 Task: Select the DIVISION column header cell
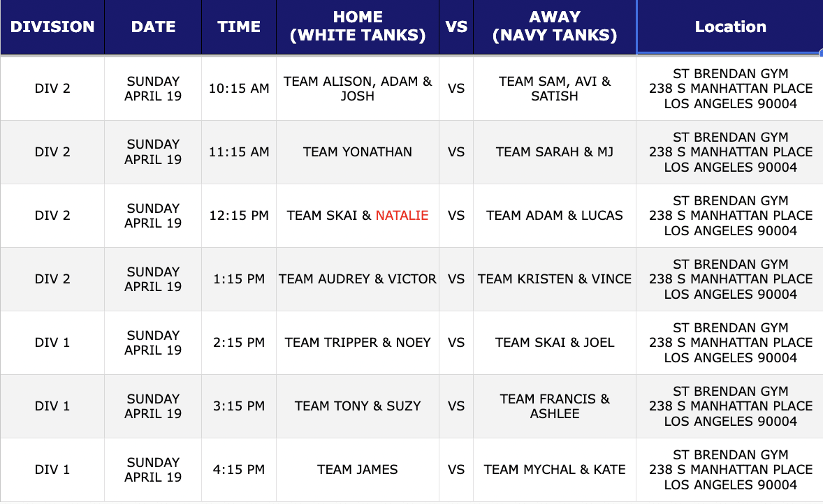[x=52, y=27]
